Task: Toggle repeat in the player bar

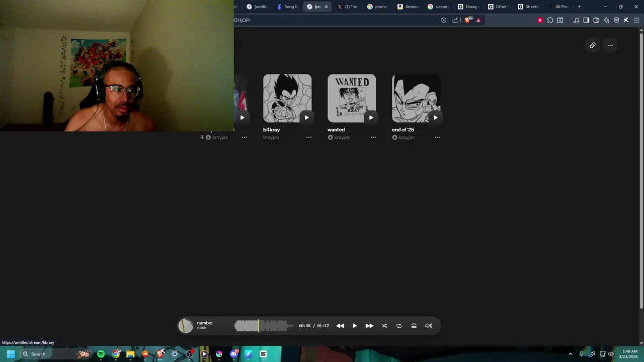Action: (x=399, y=326)
